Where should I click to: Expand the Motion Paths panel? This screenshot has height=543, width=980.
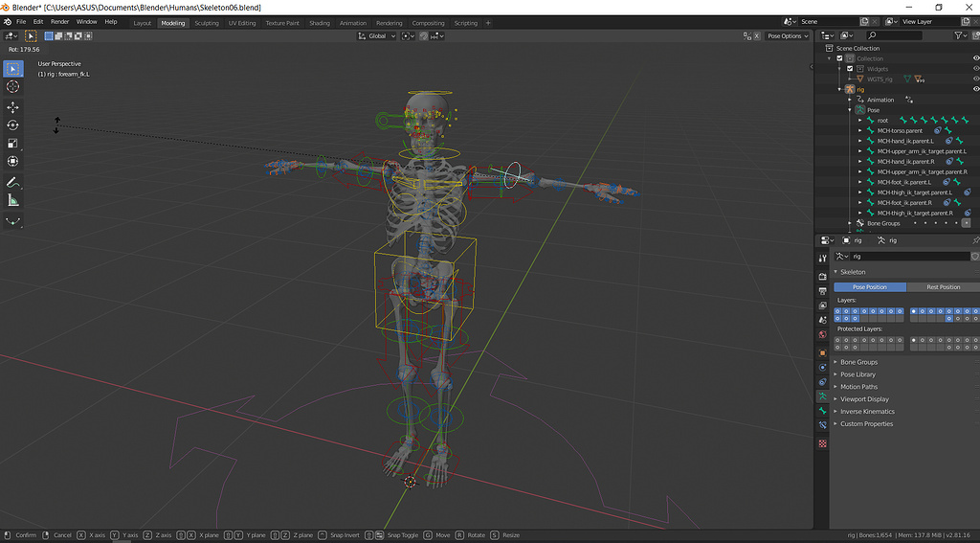pos(858,387)
